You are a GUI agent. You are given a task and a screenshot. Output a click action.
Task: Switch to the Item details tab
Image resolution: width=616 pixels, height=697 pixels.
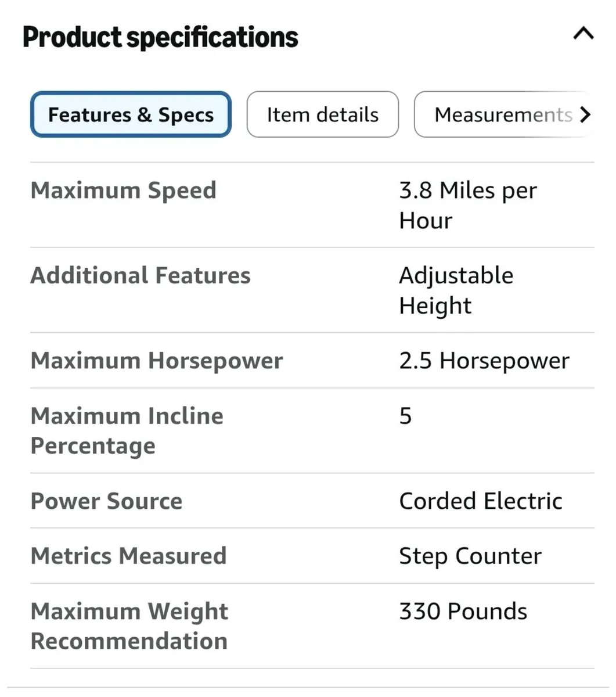322,114
